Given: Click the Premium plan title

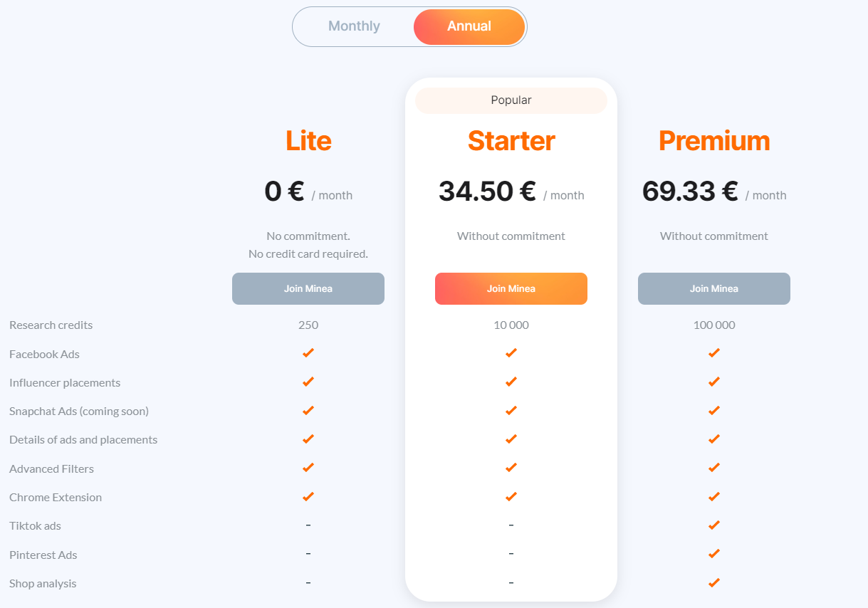Looking at the screenshot, I should point(714,141).
